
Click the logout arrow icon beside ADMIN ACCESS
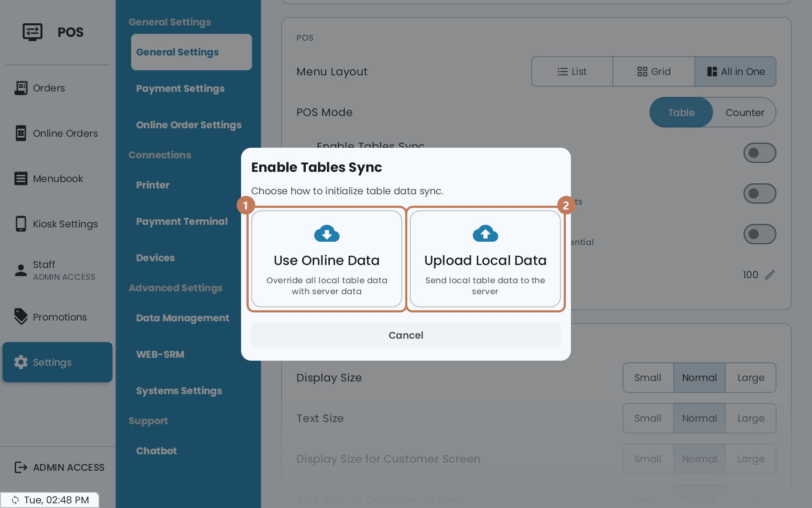[21, 467]
